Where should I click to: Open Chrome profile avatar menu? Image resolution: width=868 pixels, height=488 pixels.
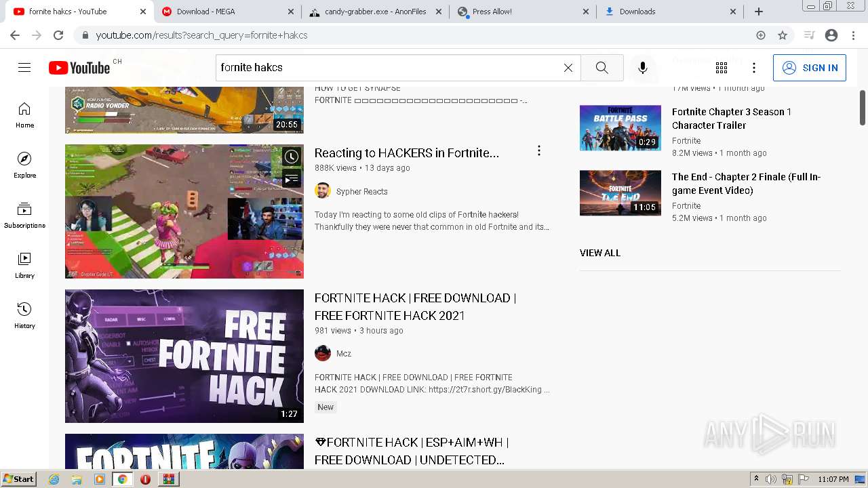coord(831,35)
